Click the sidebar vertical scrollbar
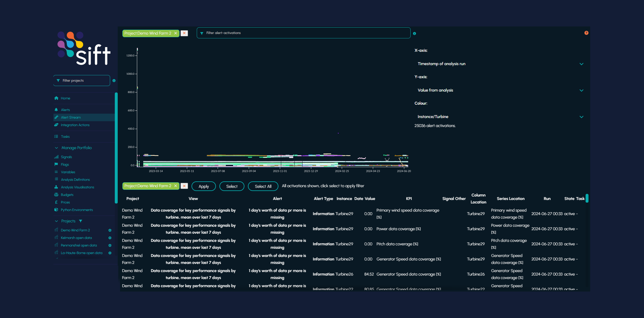 [x=116, y=148]
